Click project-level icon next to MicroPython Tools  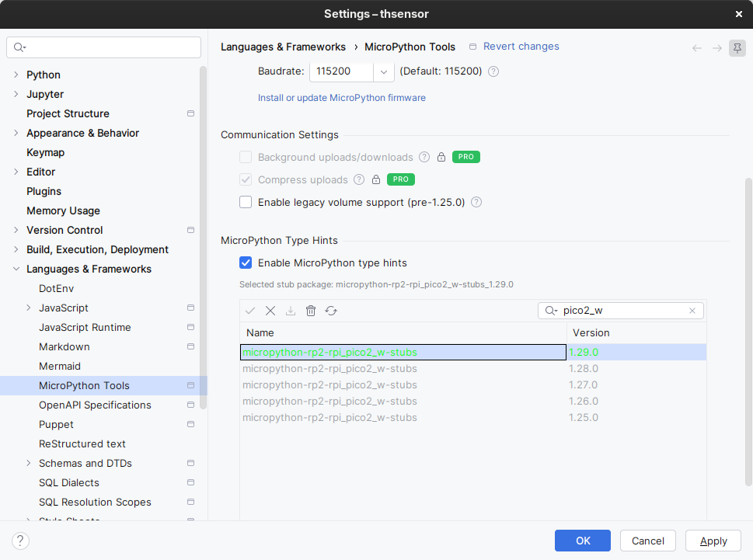click(190, 386)
